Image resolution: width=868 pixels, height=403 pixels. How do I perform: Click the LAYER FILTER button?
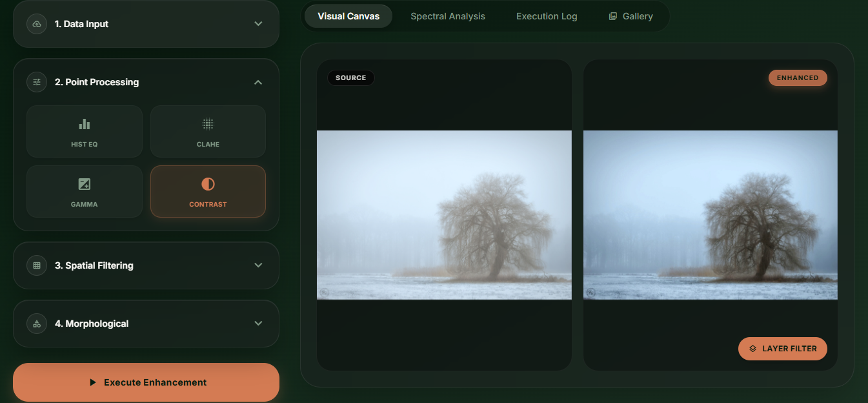pos(783,349)
